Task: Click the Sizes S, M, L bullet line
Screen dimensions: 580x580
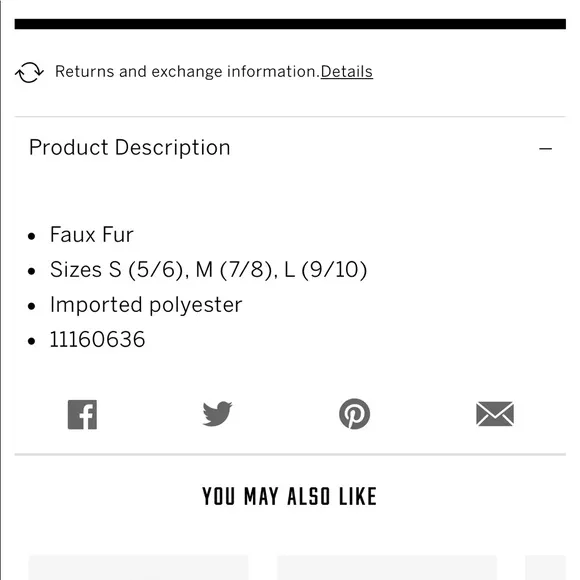Action: click(x=208, y=269)
